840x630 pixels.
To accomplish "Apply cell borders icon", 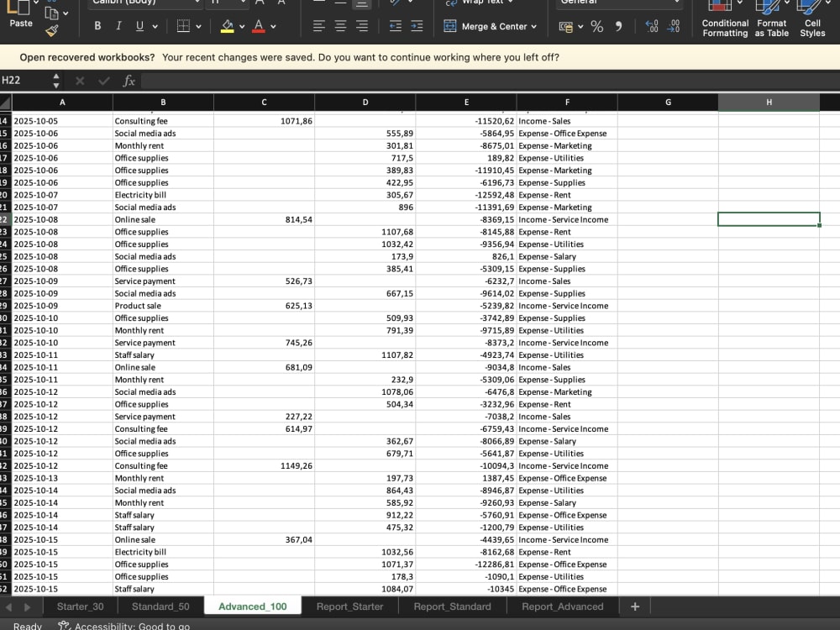I will click(x=183, y=26).
